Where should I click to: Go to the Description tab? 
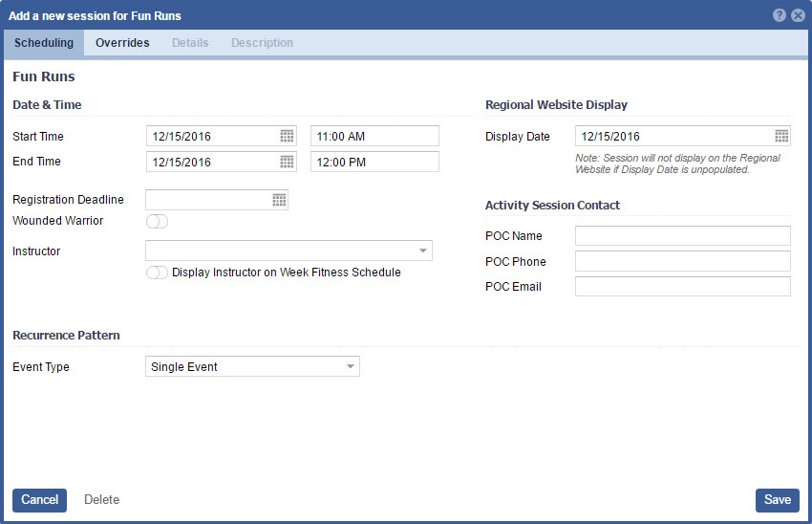click(x=262, y=43)
